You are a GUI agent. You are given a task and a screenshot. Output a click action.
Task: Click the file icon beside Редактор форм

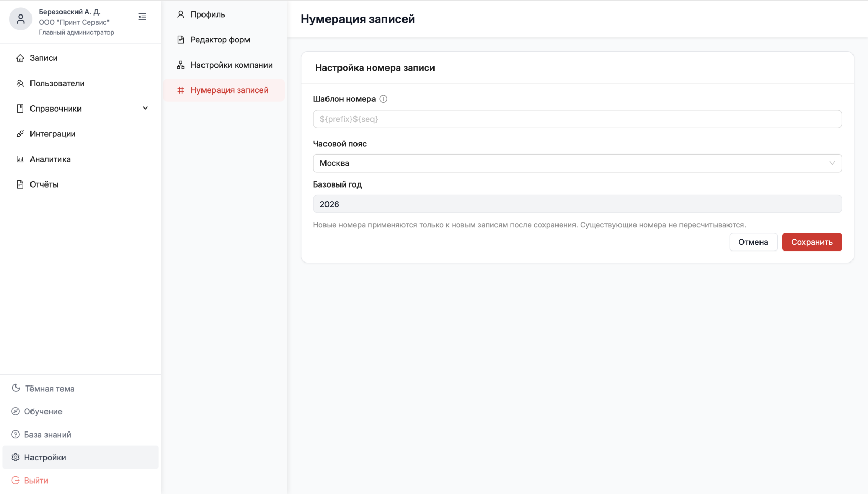pyautogui.click(x=181, y=40)
